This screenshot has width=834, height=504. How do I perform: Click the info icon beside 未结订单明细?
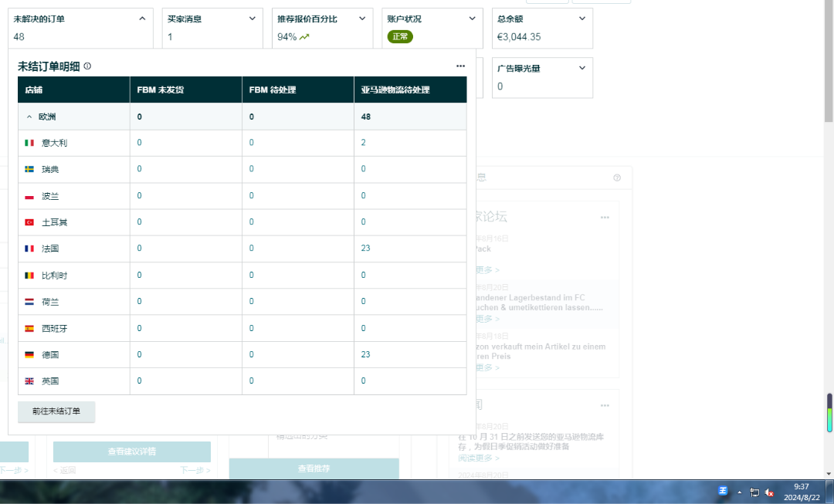tap(87, 66)
